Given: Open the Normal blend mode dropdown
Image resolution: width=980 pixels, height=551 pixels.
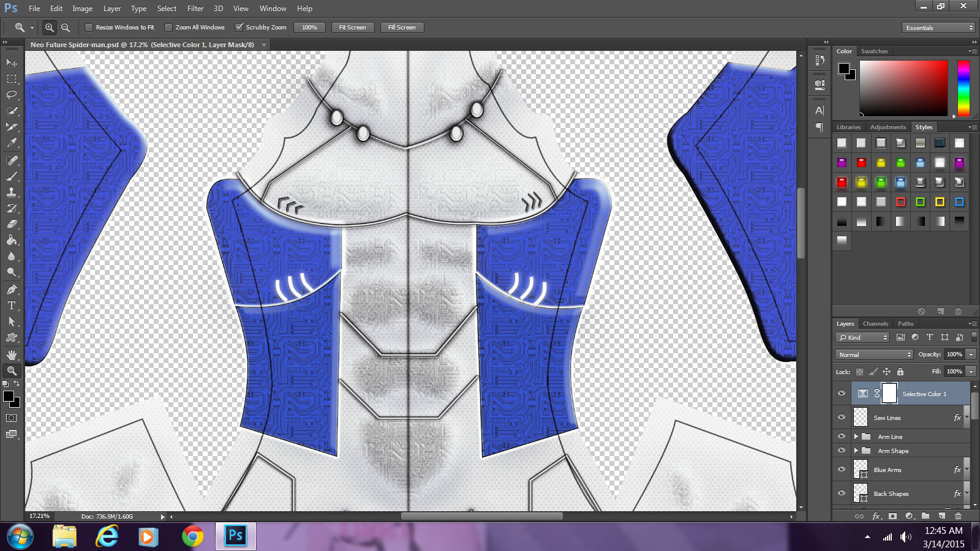Looking at the screenshot, I should (x=874, y=354).
